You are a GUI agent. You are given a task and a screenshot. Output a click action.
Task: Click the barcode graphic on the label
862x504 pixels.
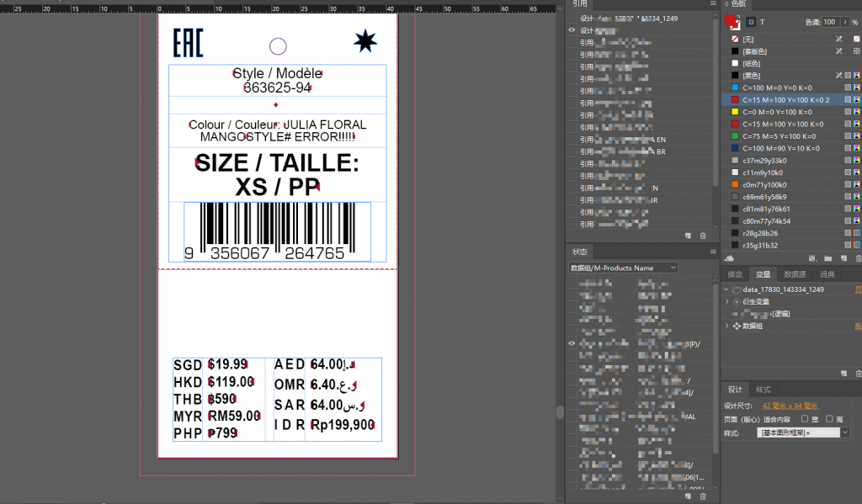277,231
